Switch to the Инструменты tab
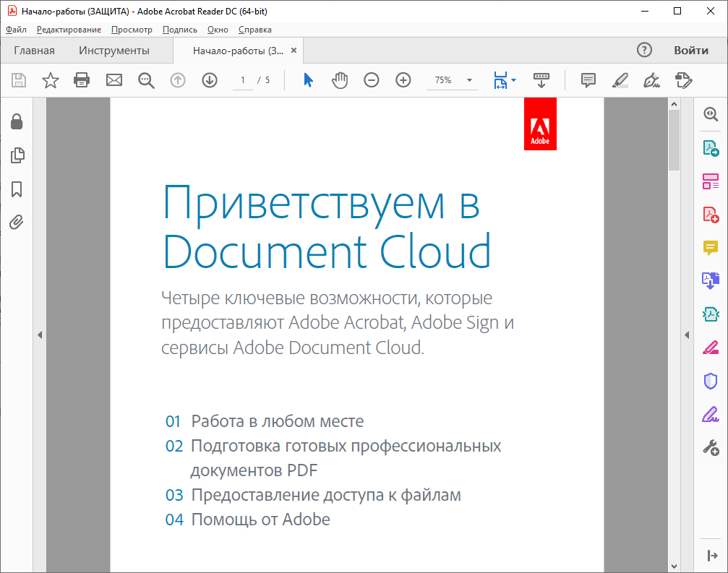The image size is (728, 573). 114,51
